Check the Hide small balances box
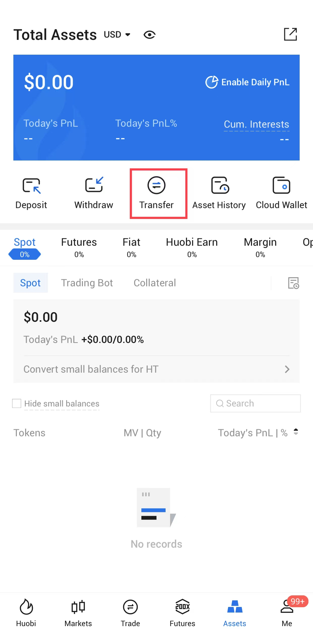Screen dimensions: 313x644 [x=17, y=404]
